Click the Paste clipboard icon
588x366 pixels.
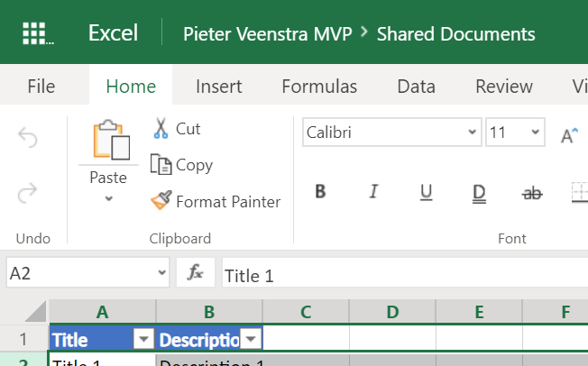pyautogui.click(x=111, y=140)
